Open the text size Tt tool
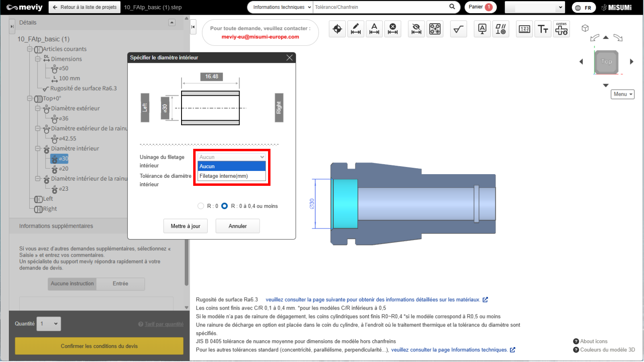Viewport: 644px width, 362px height. [x=543, y=29]
